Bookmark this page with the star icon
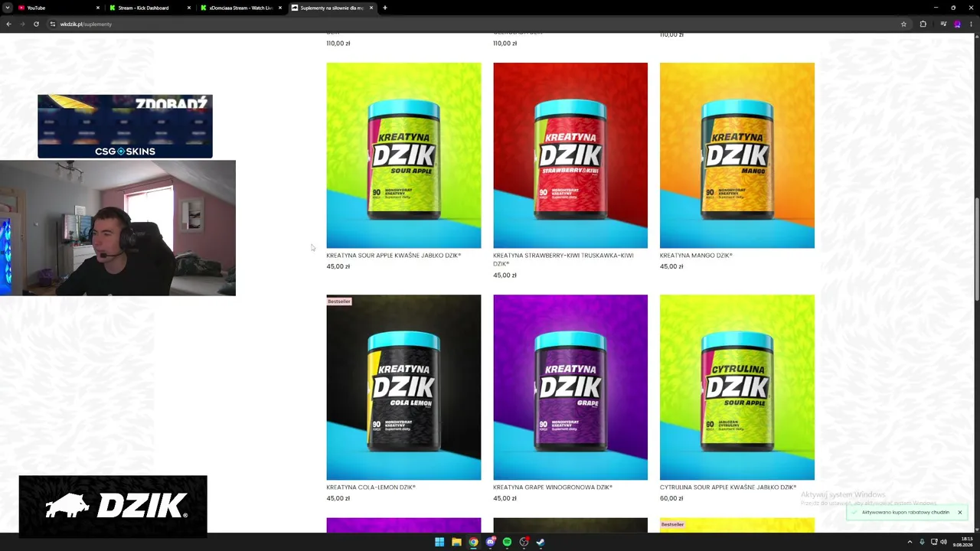The image size is (980, 551). coord(903,24)
